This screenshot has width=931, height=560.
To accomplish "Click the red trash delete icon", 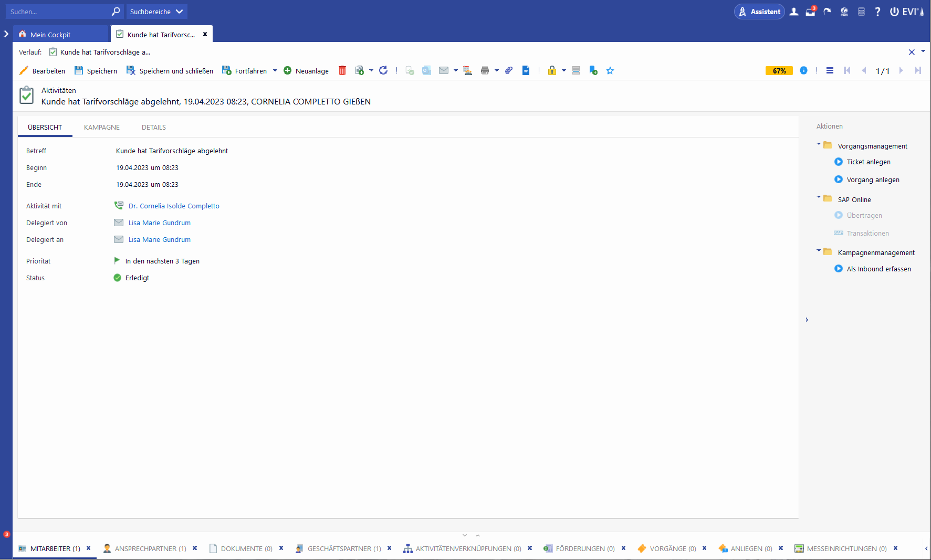I will [342, 71].
